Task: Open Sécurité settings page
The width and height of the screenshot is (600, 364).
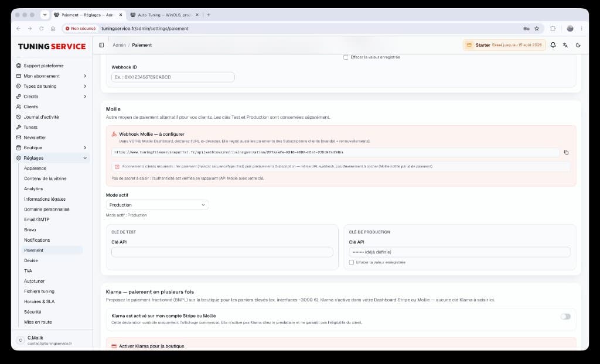Action: tap(33, 312)
